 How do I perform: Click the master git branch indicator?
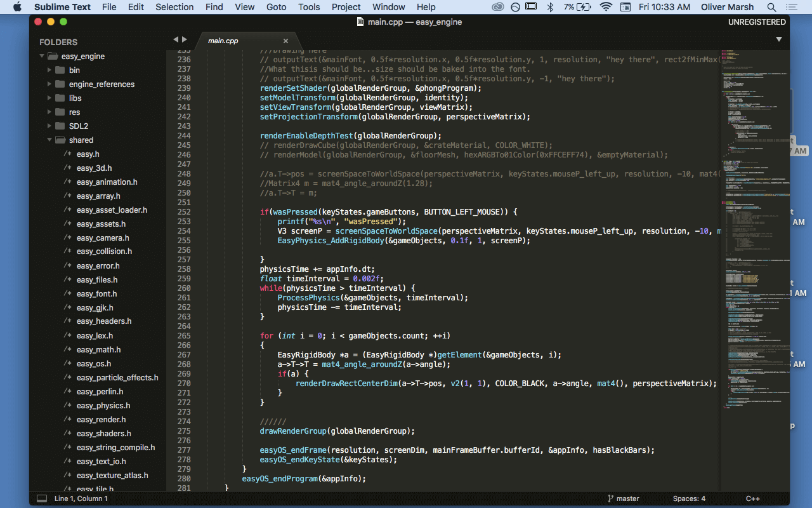[624, 498]
